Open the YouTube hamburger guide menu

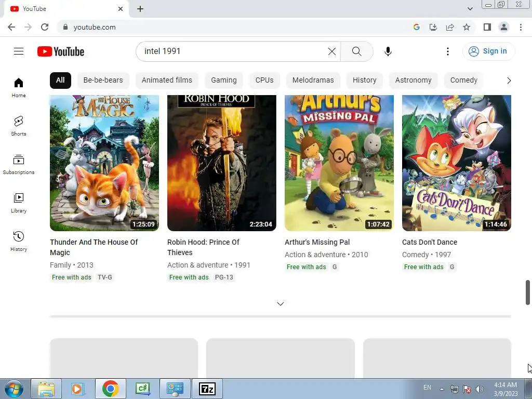(19, 51)
